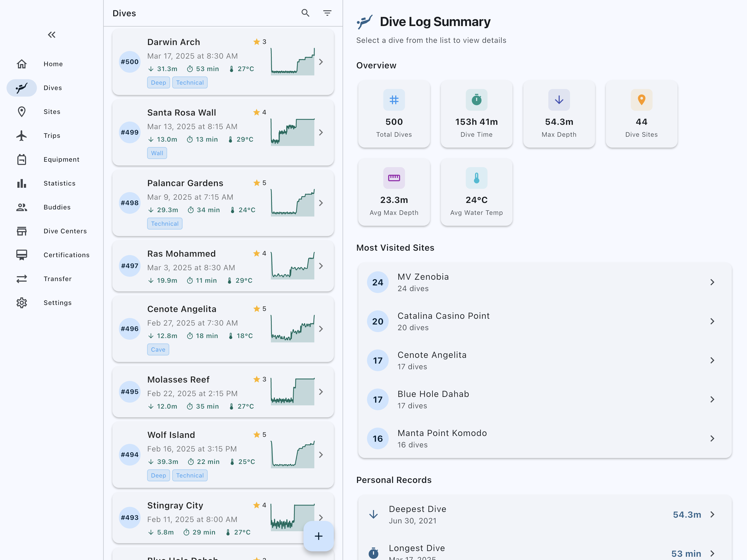Open Darwin Arch dive details chevron

pos(321,62)
